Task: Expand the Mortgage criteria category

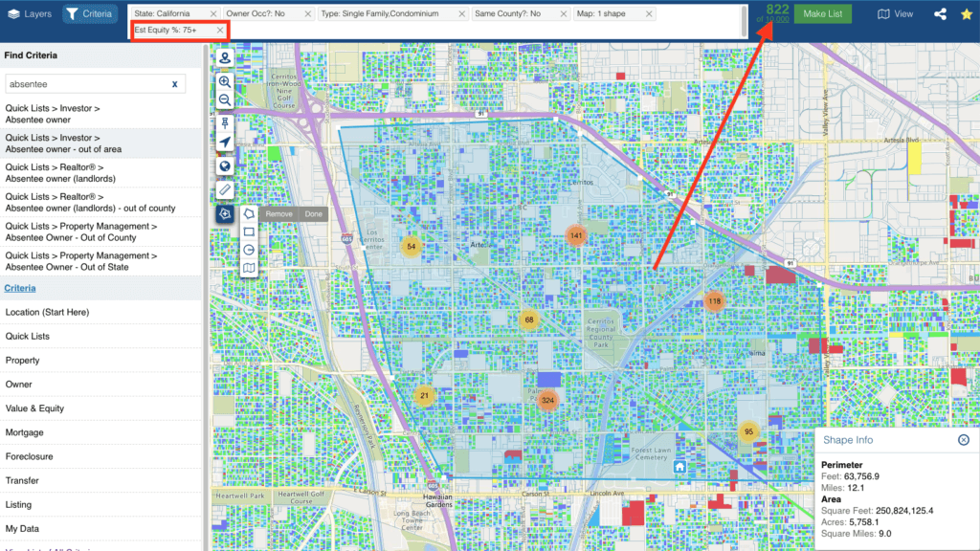Action: (100, 432)
